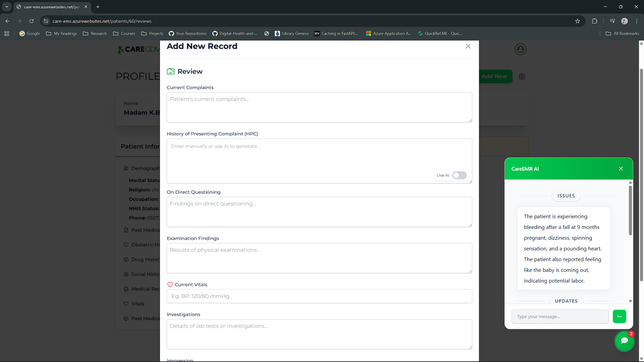Screen dimensions: 644x362
Task: Open Chrome profile avatar
Action: point(624,21)
